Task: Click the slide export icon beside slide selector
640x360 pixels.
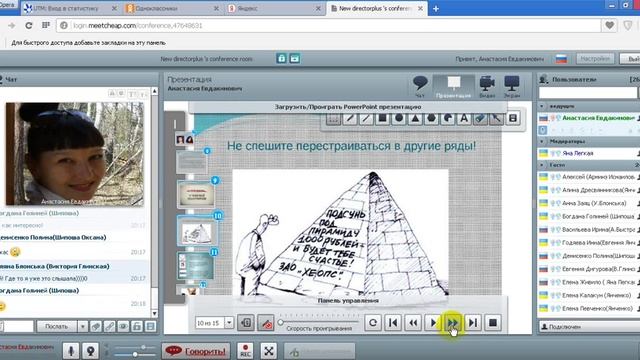Action: (x=246, y=323)
